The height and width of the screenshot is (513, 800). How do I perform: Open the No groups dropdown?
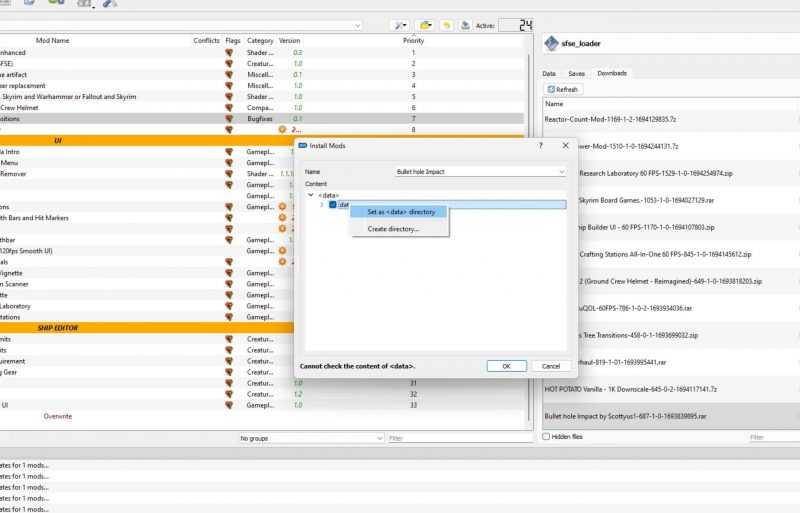tap(311, 438)
